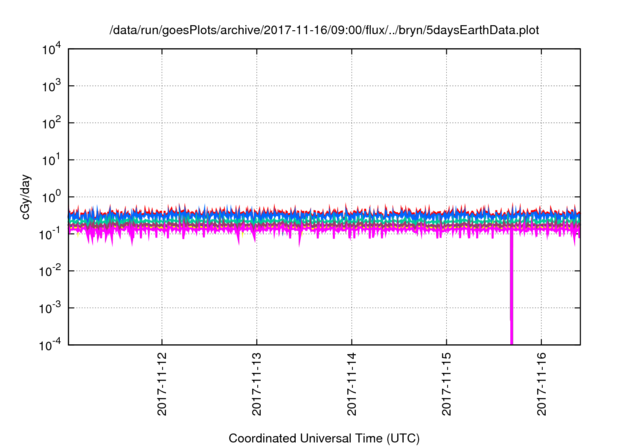Click the plot title file path
640x448 pixels.
coord(324,30)
